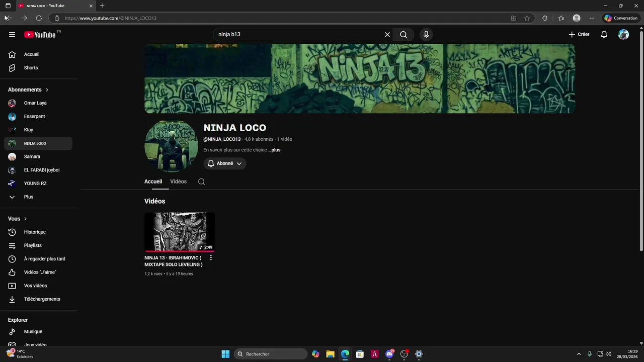Open Microsoft Store from the taskbar
Image resolution: width=644 pixels, height=362 pixels.
point(360,354)
